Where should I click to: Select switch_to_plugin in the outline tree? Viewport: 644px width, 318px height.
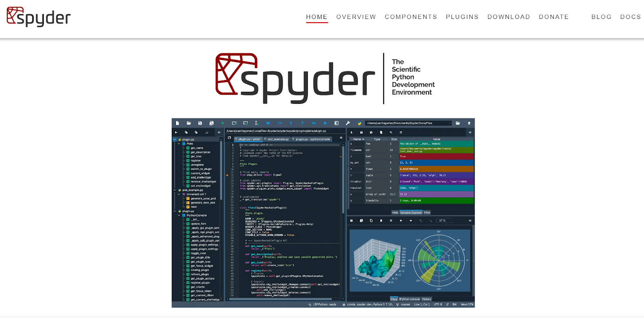click(x=201, y=169)
